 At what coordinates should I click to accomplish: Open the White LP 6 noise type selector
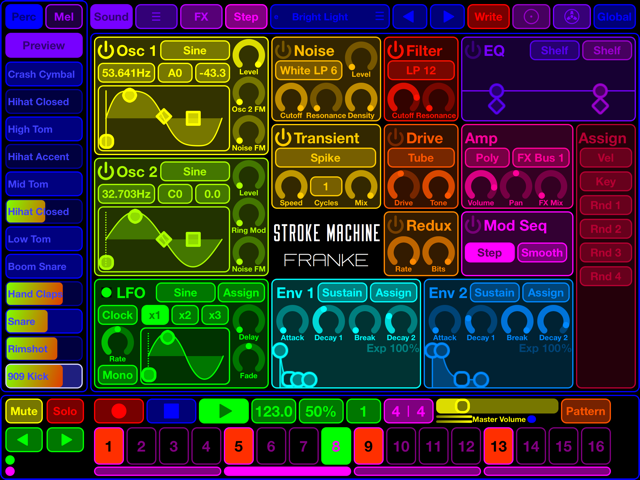309,70
